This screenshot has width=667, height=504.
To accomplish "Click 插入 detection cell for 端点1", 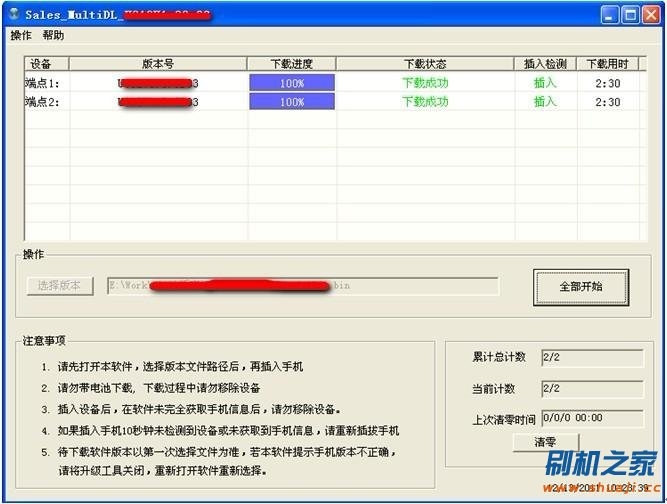I will [545, 83].
